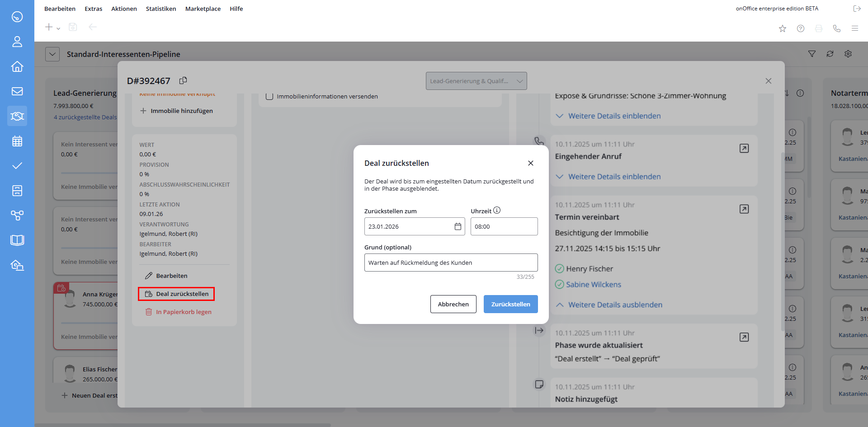
Task: Confirm with the Zurückstellen button
Action: [510, 304]
